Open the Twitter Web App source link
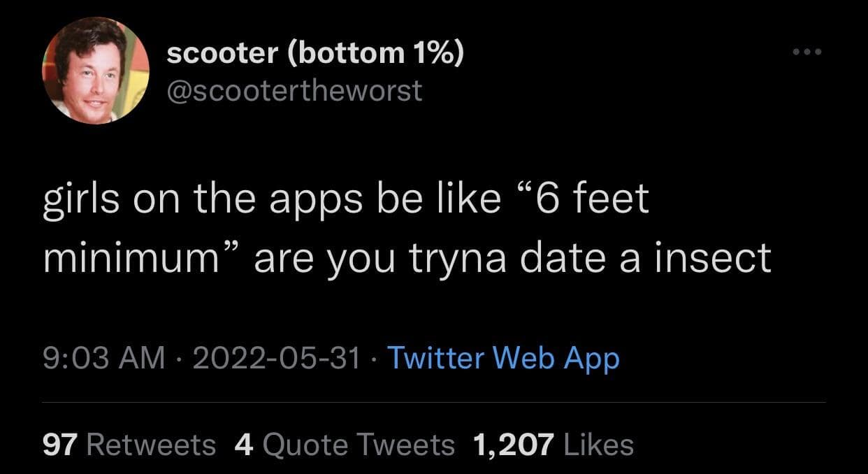 click(x=503, y=359)
